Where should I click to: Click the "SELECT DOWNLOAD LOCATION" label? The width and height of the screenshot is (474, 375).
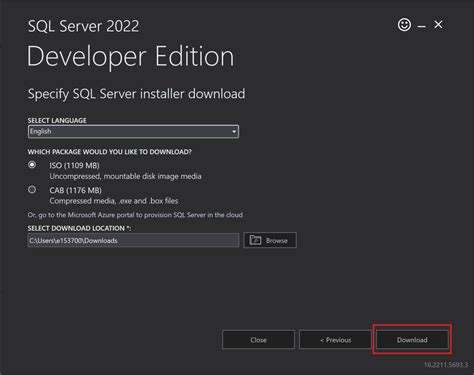(79, 228)
